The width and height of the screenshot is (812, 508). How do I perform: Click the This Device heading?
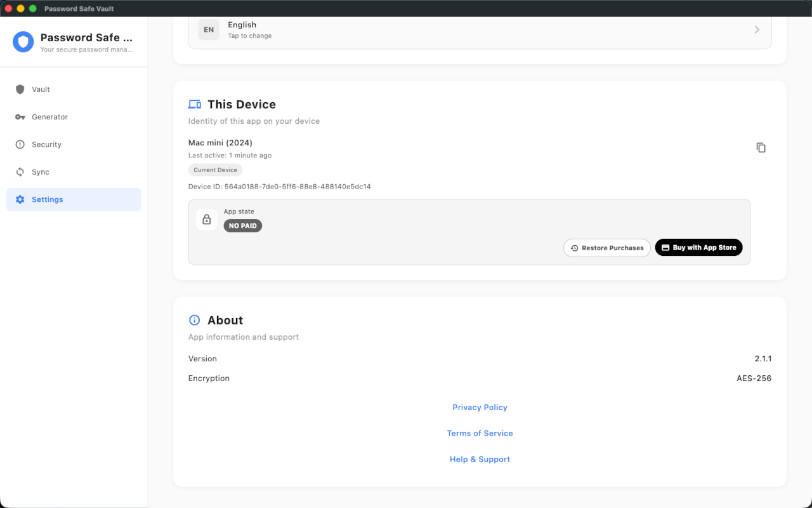[x=242, y=104]
